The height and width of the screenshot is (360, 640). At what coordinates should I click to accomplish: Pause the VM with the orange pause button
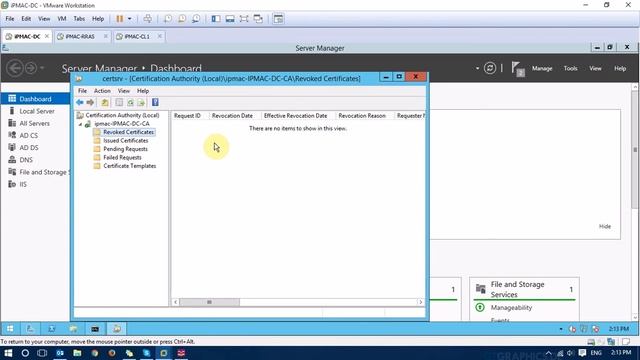(120, 19)
